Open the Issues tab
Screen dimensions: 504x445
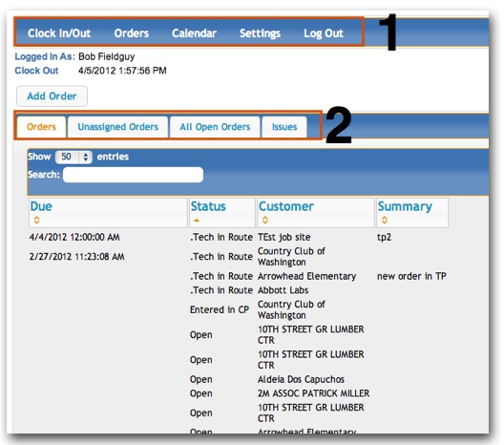coord(284,127)
